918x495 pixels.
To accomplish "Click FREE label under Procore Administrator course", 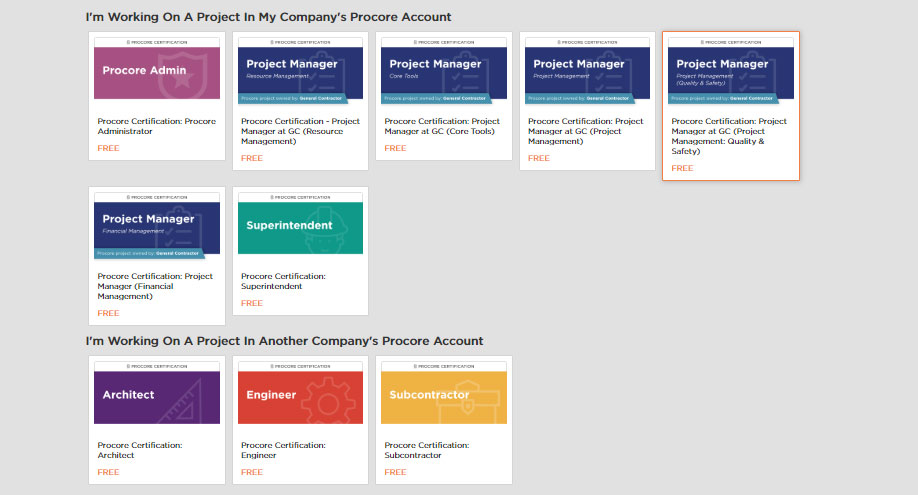I will click(x=108, y=148).
